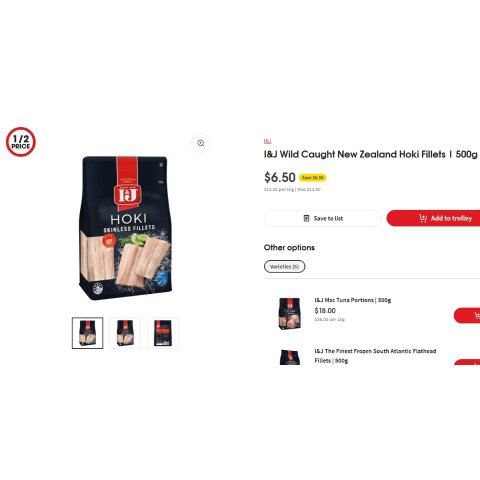The image size is (480, 480).
Task: Select the second product thumbnail
Action: click(x=125, y=333)
